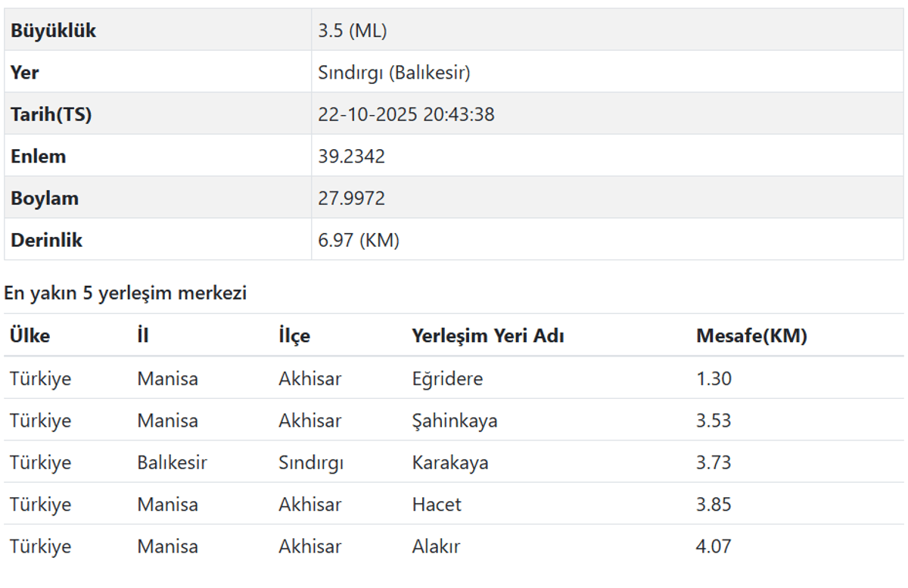
Task: Select the Şahinkaya settlement cell
Action: coord(455,420)
